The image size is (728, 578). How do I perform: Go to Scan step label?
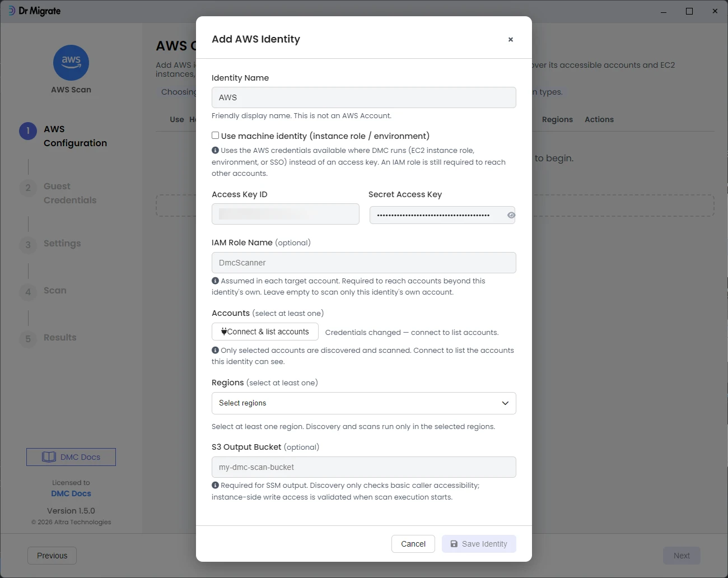[x=55, y=291]
